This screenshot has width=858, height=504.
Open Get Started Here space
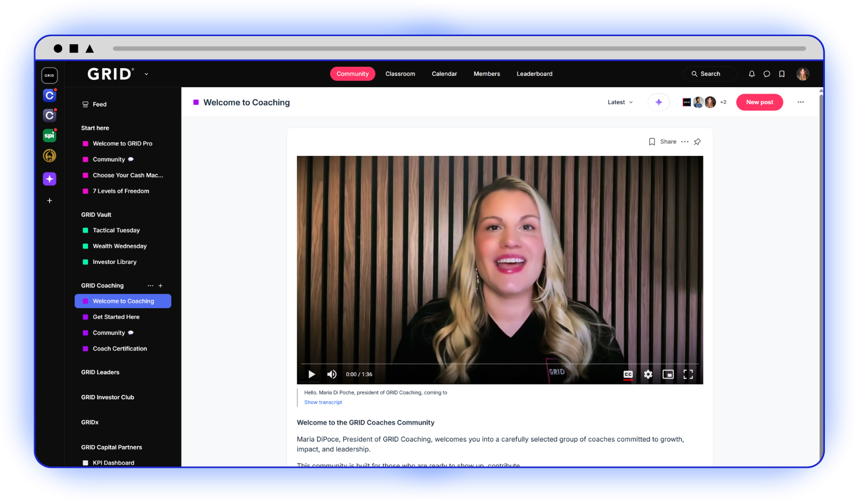(x=123, y=317)
